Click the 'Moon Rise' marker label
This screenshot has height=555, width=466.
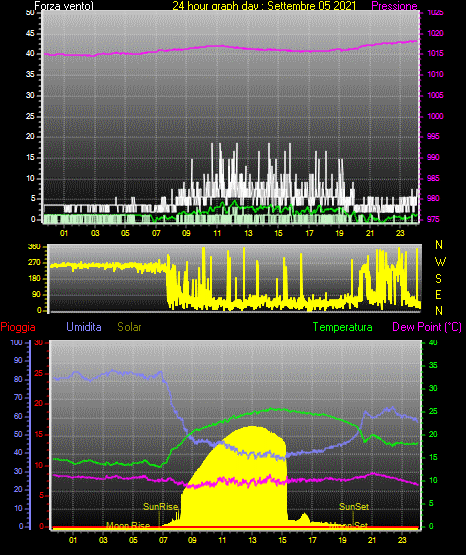tap(128, 526)
